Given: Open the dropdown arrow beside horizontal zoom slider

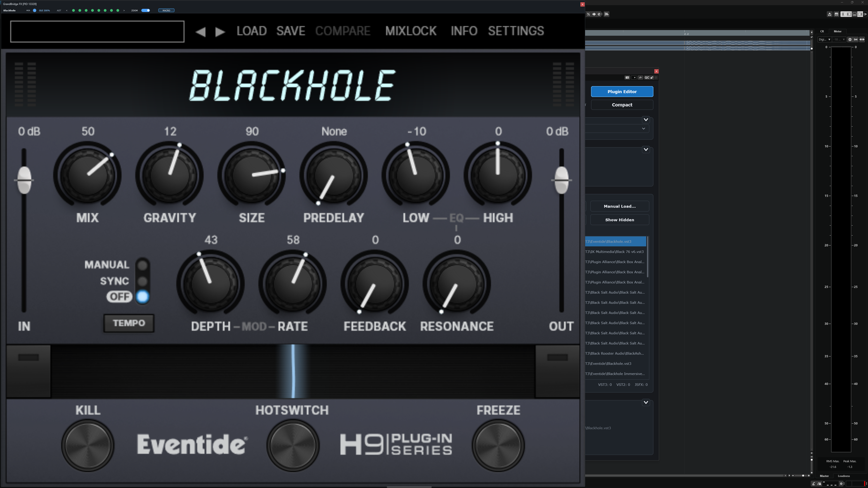Looking at the screenshot, I should [x=790, y=476].
